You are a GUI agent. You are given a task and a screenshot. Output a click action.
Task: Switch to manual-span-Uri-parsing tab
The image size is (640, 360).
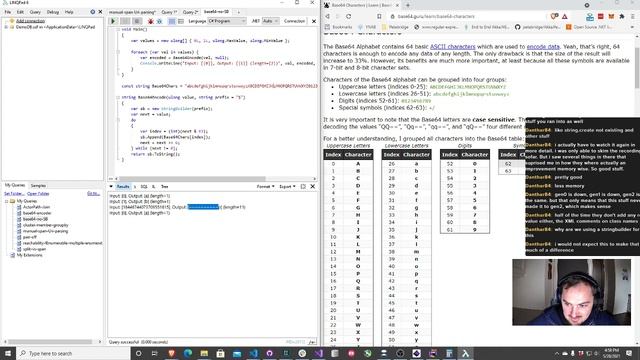[x=132, y=12]
